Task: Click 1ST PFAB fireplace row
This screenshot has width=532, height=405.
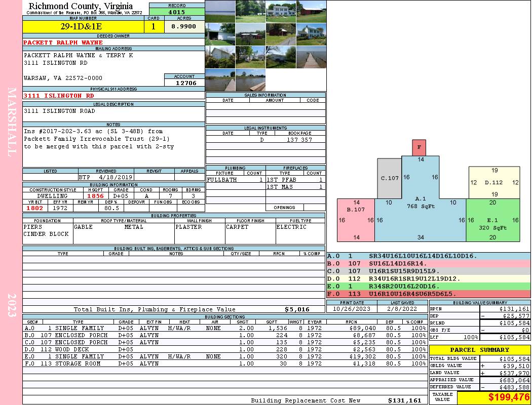Action: point(295,180)
